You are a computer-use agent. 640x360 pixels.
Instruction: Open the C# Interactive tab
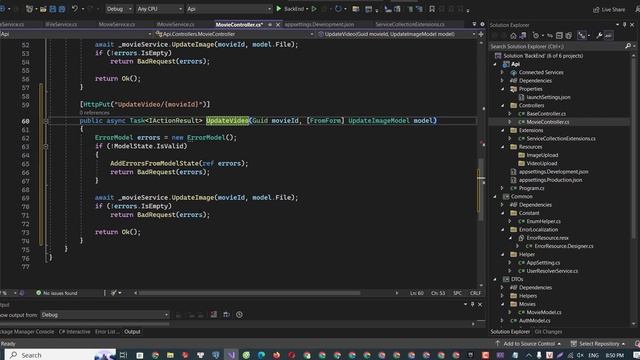click(x=74, y=332)
